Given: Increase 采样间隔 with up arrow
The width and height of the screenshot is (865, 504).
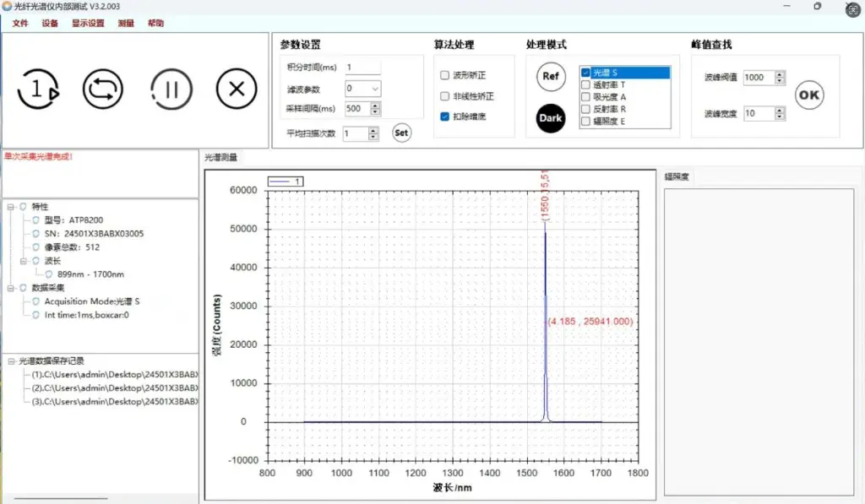Looking at the screenshot, I should pos(375,106).
